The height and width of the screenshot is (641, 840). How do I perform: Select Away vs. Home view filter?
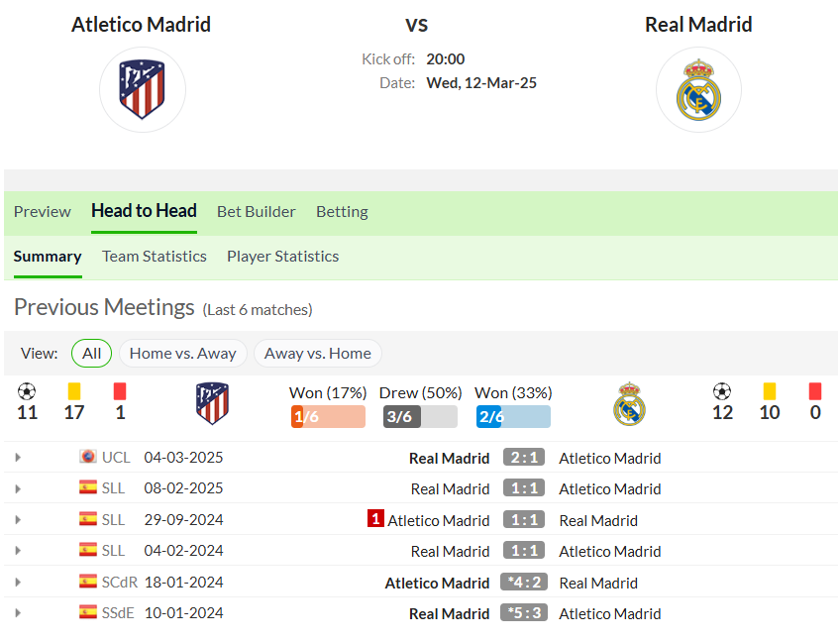tap(318, 353)
